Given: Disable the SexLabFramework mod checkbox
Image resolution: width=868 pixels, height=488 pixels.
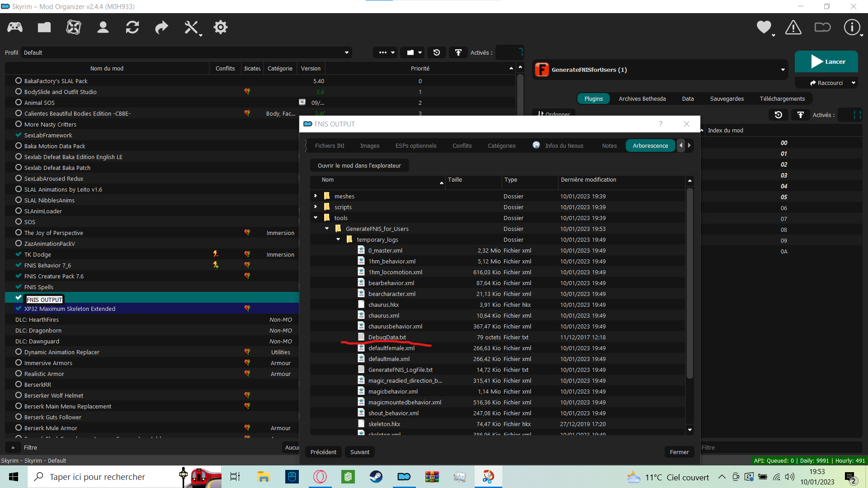Looking at the screenshot, I should click(19, 135).
